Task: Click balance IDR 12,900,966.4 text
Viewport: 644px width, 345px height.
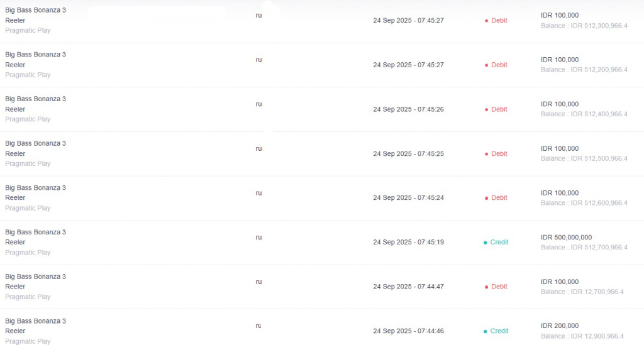Action: click(582, 336)
